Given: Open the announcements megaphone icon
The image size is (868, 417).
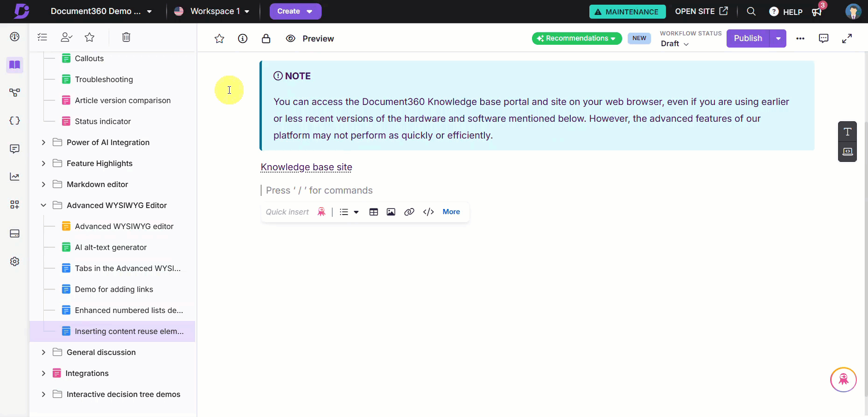Looking at the screenshot, I should coord(817,12).
